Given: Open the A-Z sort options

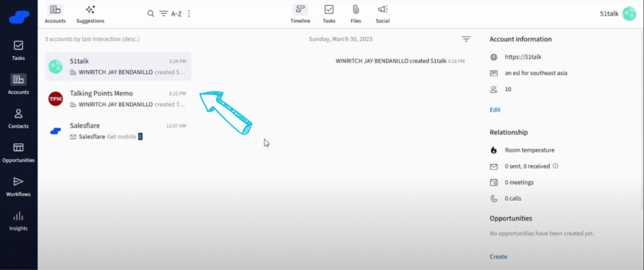Looking at the screenshot, I should click(170, 13).
